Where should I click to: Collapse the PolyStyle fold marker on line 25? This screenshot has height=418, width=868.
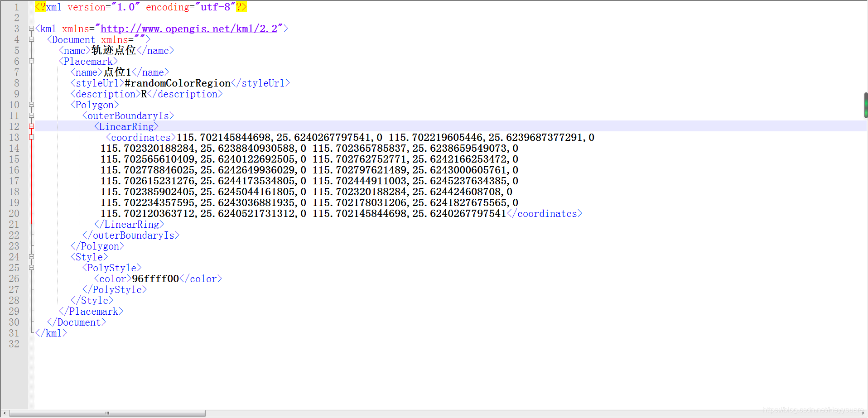(x=31, y=268)
